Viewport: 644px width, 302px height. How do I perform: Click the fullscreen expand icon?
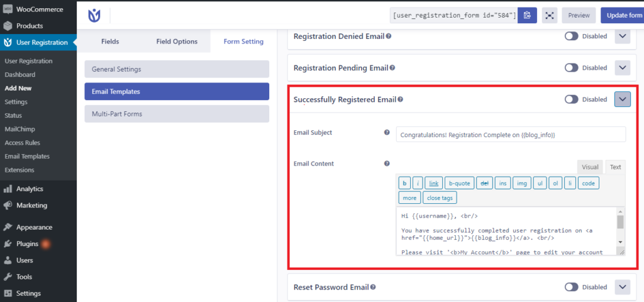click(x=550, y=15)
